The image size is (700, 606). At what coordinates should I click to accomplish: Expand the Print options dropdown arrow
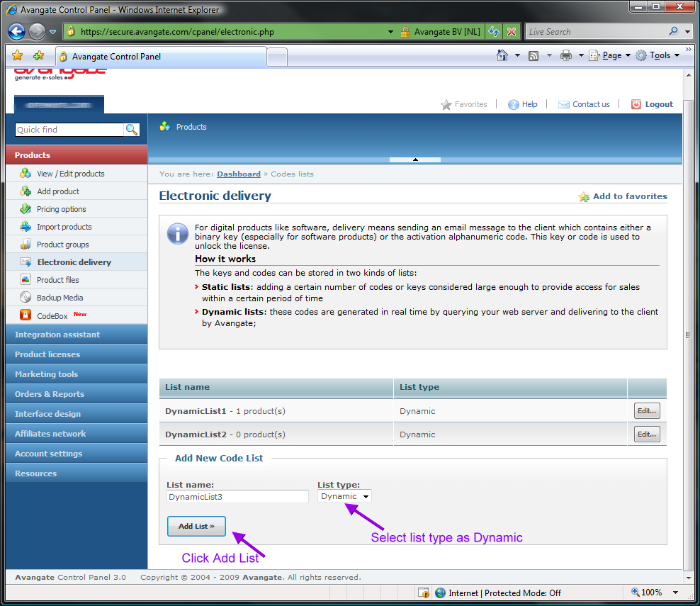[581, 55]
